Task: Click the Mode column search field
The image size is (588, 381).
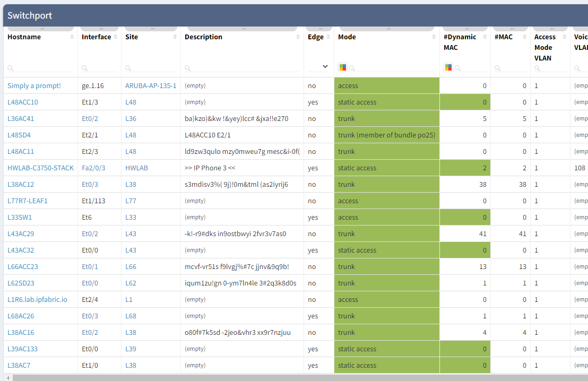Action: click(x=394, y=68)
